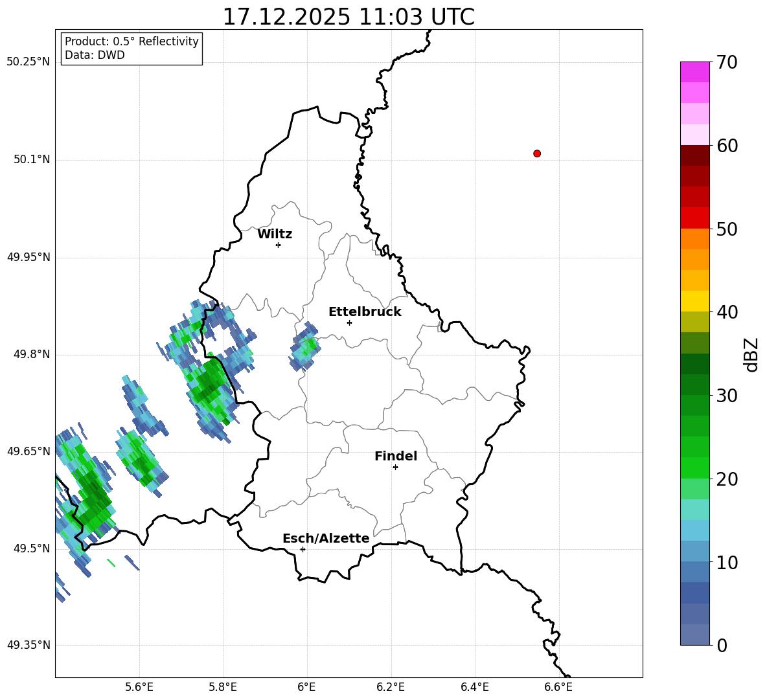Click the magenta top colorbar segment
767x700 pixels.
coord(694,72)
